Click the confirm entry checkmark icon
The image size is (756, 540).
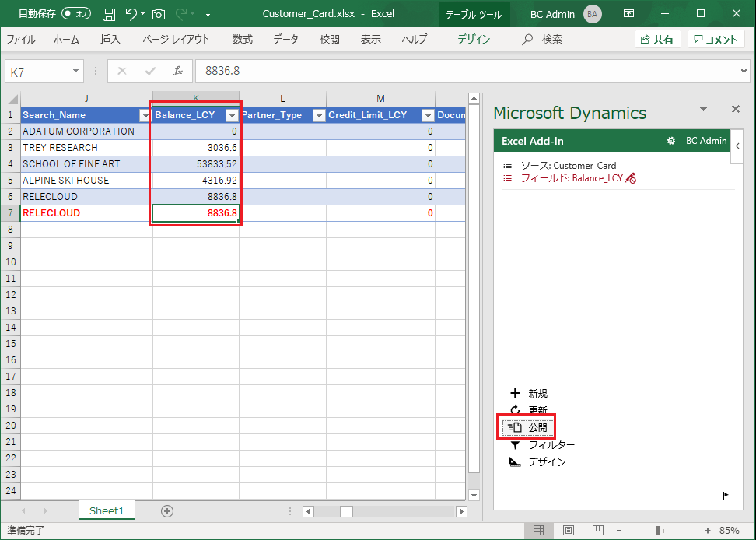click(150, 72)
